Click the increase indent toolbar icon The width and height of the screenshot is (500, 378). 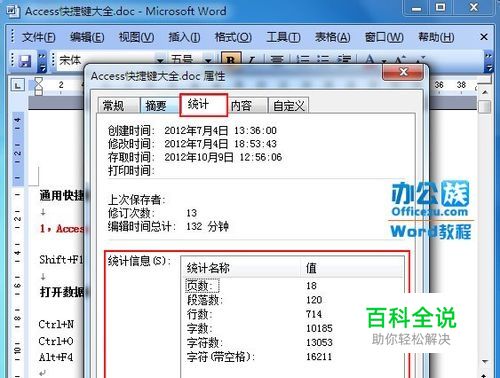[344, 60]
